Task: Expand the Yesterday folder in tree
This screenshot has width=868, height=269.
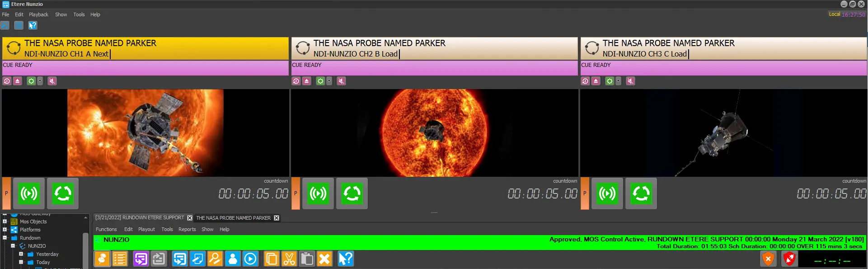Action: [x=21, y=254]
